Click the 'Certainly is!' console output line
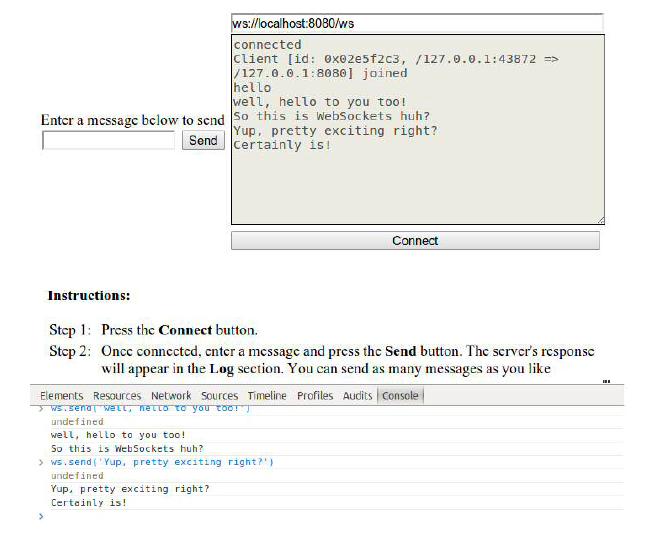Viewport: 652px width, 544px height. [89, 503]
